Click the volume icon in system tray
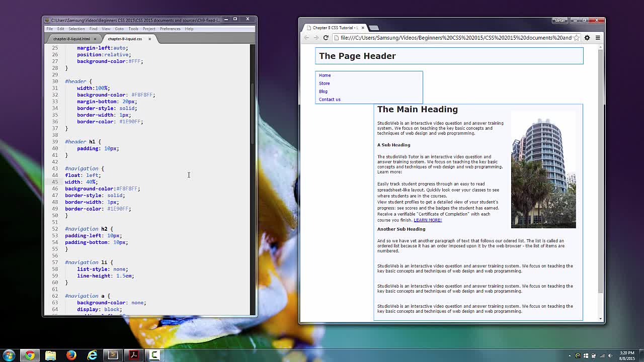Viewport: 644px width, 362px height. (x=610, y=355)
